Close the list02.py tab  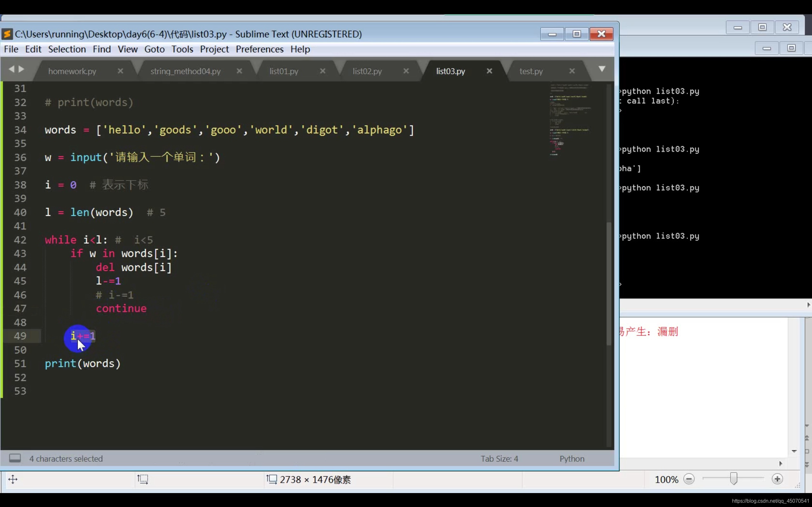click(x=406, y=71)
